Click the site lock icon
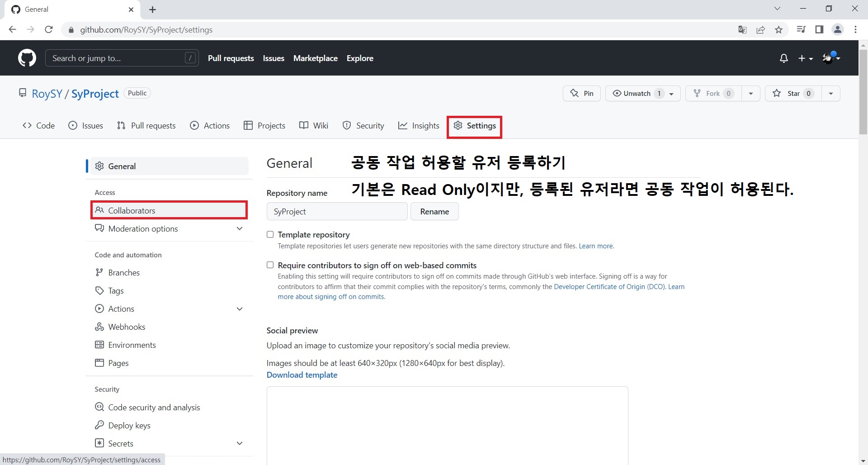 [71, 30]
